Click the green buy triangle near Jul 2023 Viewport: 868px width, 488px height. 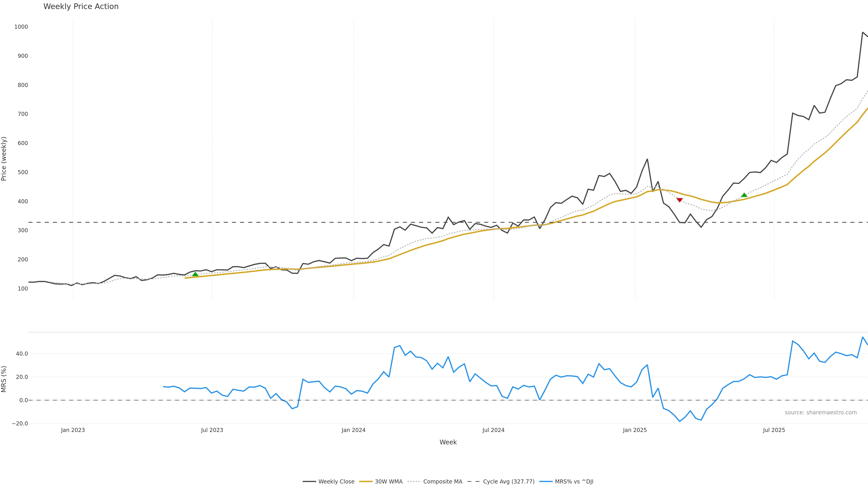195,274
